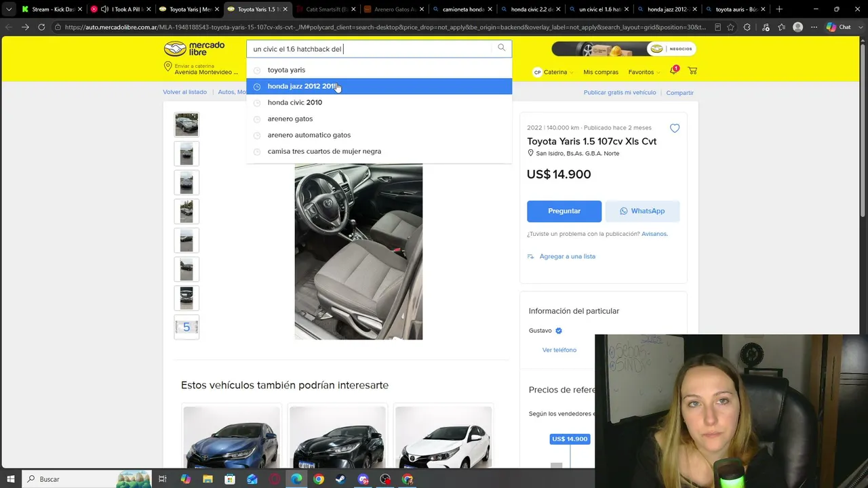
Task: Click the US$ 14.900 price reference marker
Action: 570,439
